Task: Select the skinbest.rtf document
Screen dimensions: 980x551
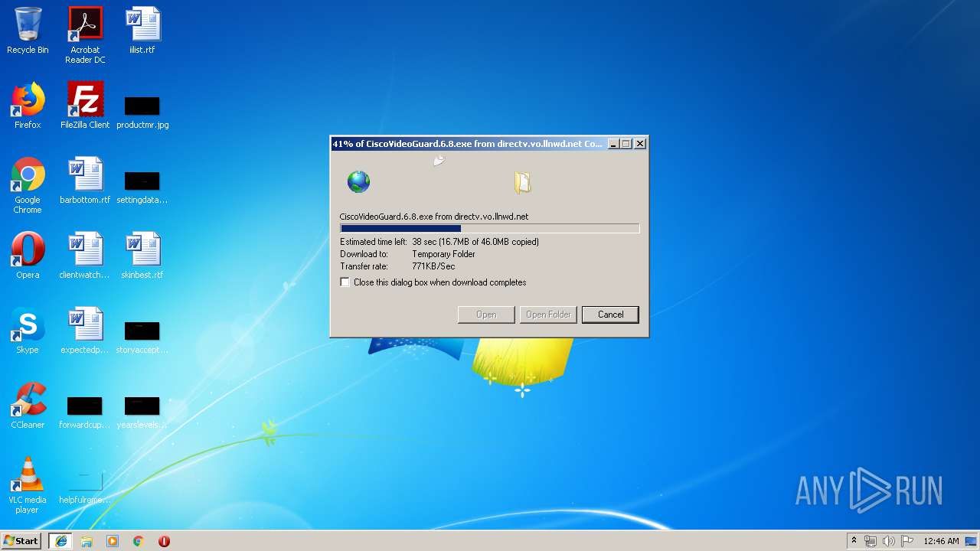Action: coord(142,256)
